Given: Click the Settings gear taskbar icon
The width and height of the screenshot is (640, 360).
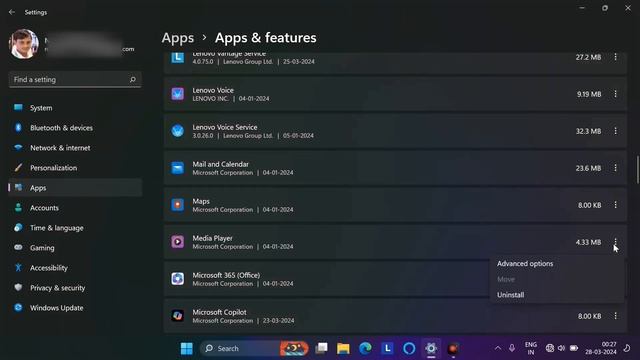Looking at the screenshot, I should [x=431, y=348].
